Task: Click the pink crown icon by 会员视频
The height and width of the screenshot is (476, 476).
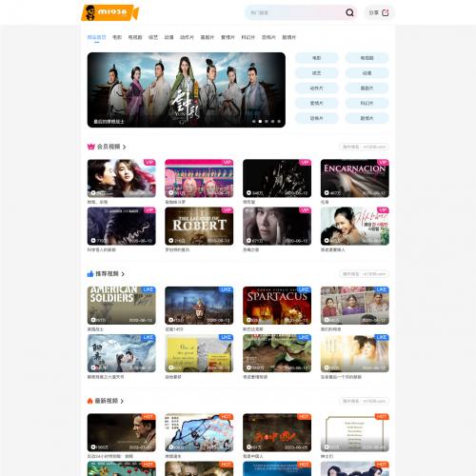Action: 91,147
